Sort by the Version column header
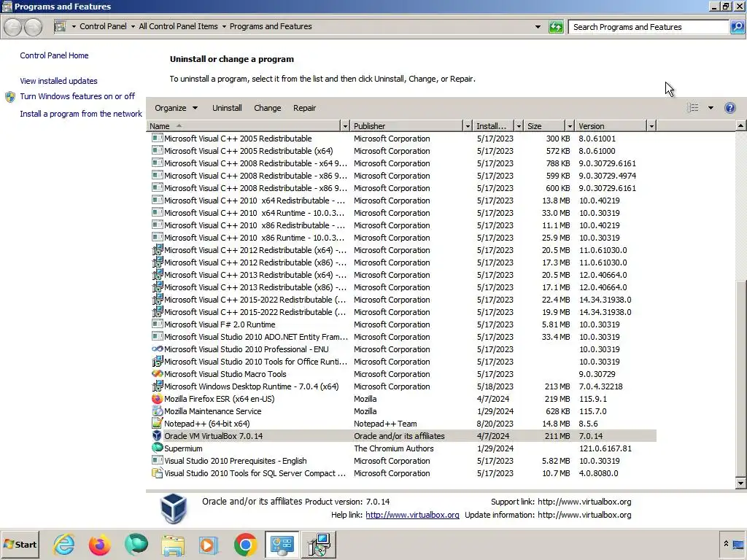This screenshot has height=560, width=747. click(x=611, y=126)
